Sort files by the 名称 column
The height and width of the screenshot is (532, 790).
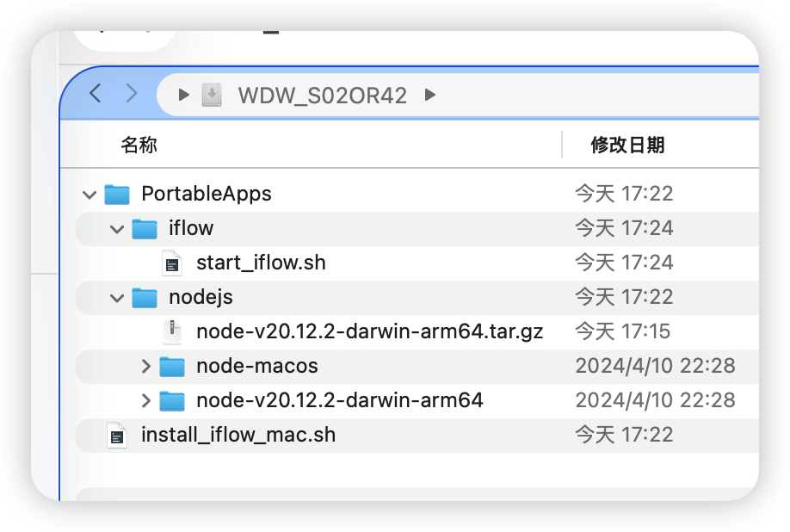click(139, 145)
